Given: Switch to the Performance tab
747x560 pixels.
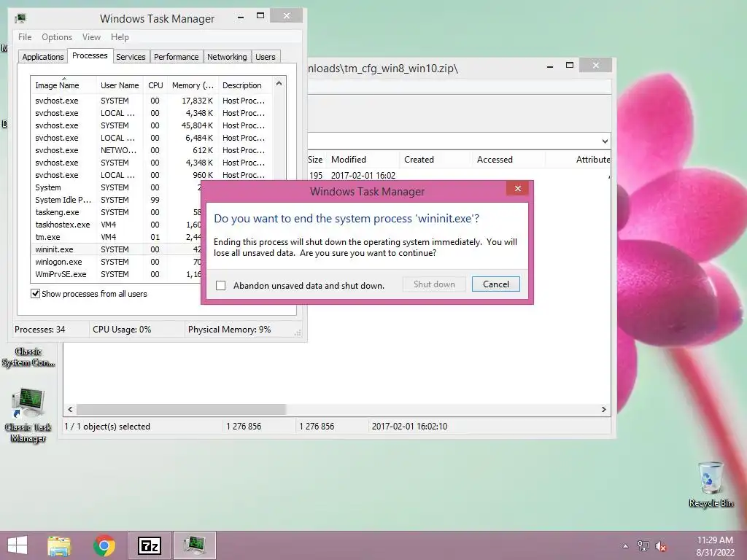Looking at the screenshot, I should click(176, 57).
